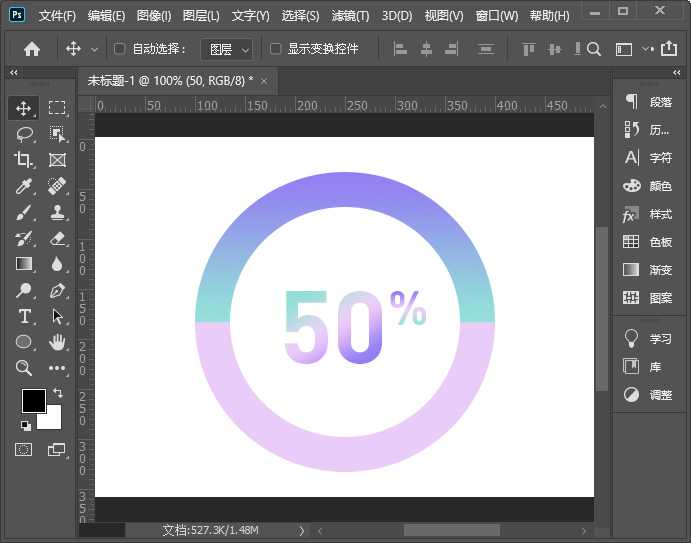Expand the Move tool preset picker arrow
The image size is (691, 543).
[x=94, y=50]
